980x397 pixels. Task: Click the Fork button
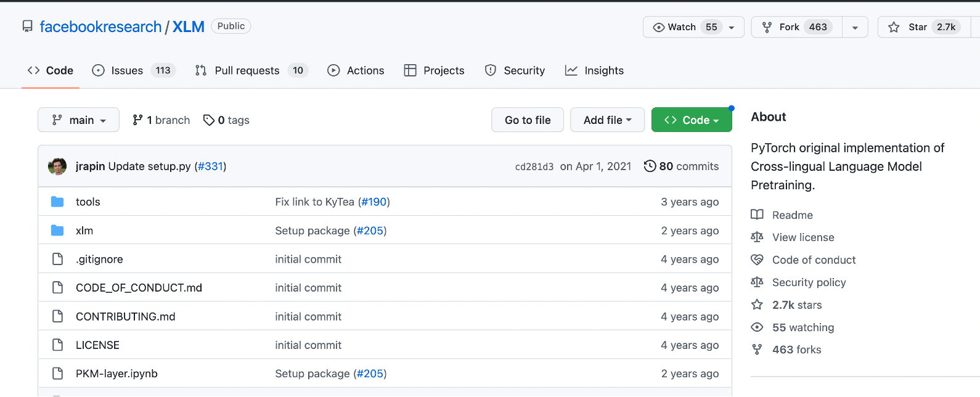pyautogui.click(x=797, y=27)
